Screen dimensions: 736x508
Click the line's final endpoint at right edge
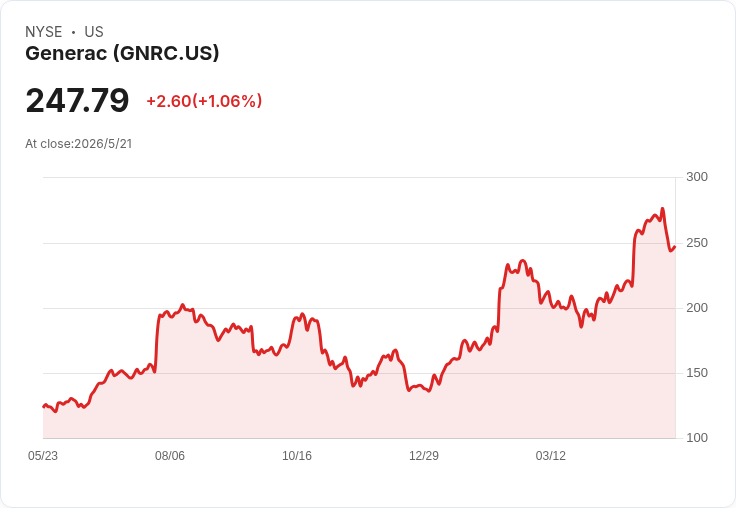[675, 246]
